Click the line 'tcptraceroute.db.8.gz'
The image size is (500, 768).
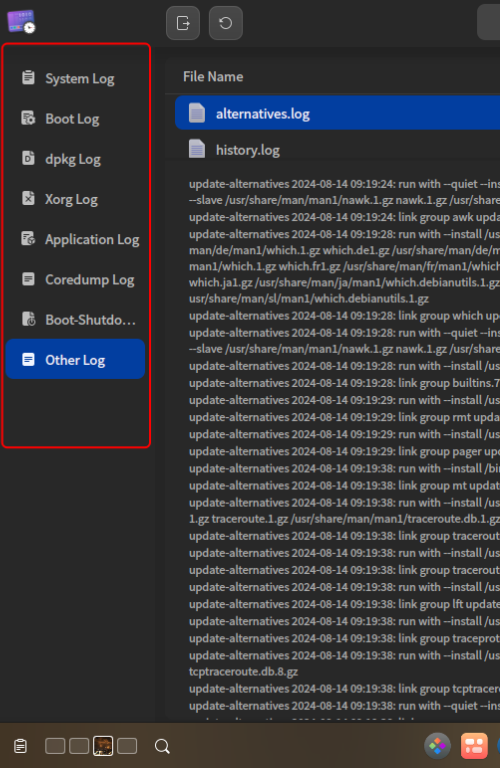tap(243, 672)
